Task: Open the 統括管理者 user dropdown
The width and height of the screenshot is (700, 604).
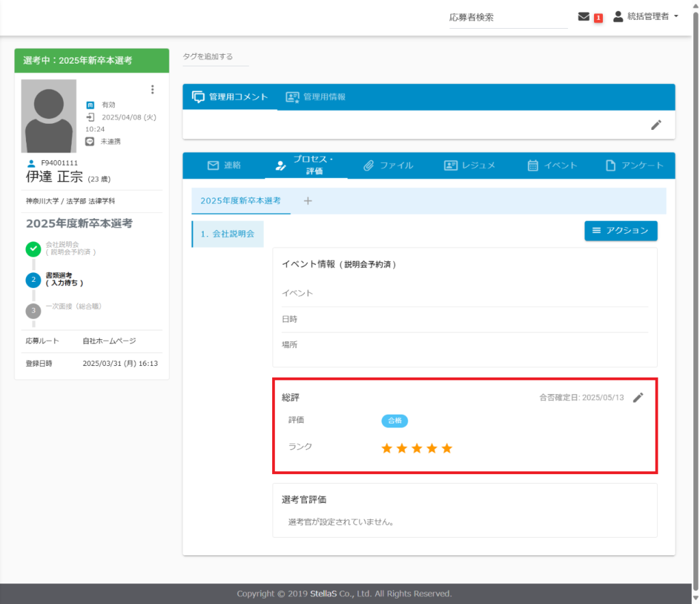Action: pos(645,16)
